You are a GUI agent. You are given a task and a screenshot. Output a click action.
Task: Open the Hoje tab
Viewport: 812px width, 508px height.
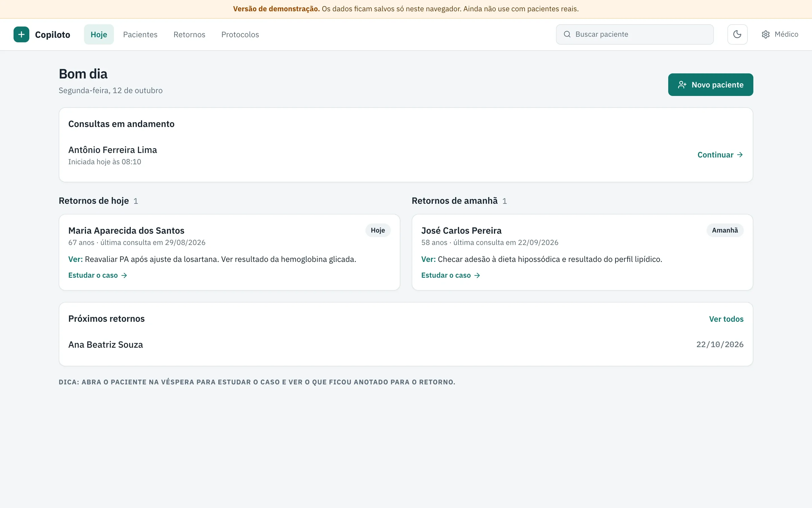[99, 34]
